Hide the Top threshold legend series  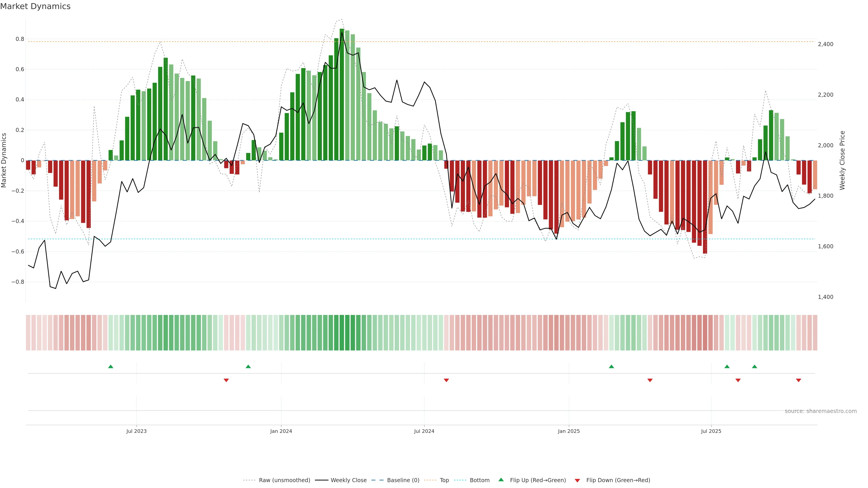tap(444, 480)
